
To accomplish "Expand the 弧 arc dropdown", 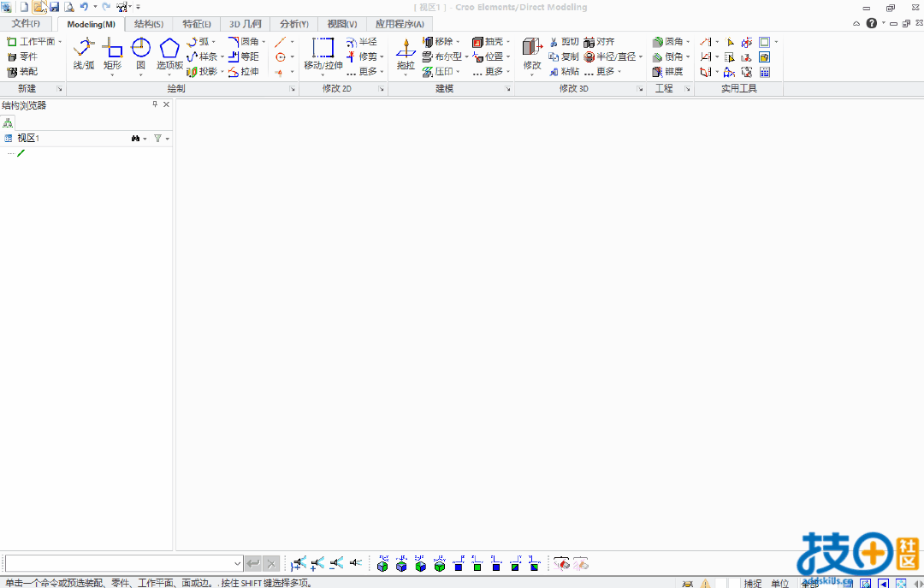I will (213, 42).
